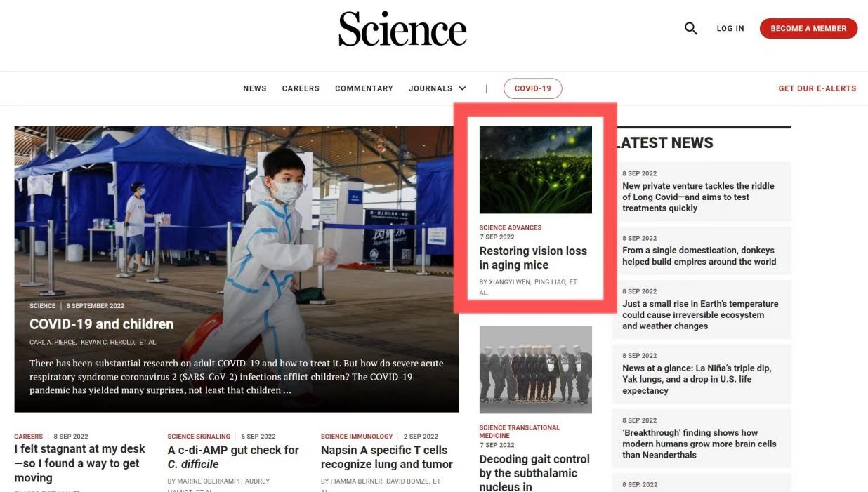Click the Log In link
This screenshot has height=492, width=868.
click(730, 29)
